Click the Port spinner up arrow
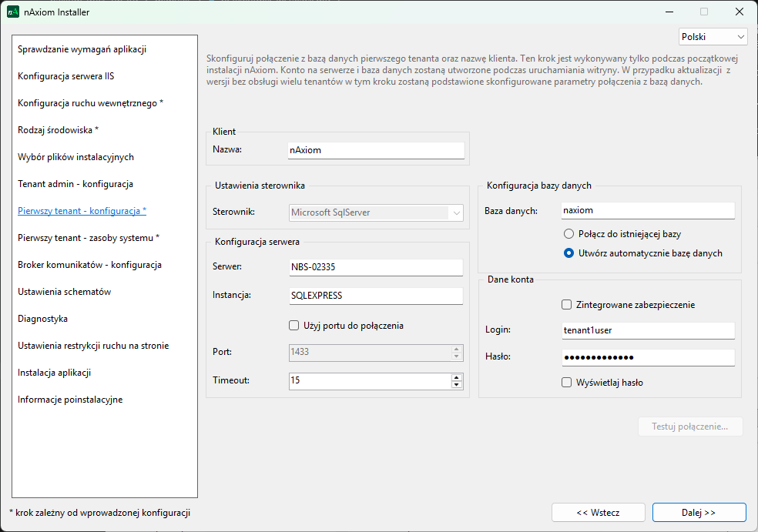This screenshot has height=532, width=758. (456, 349)
